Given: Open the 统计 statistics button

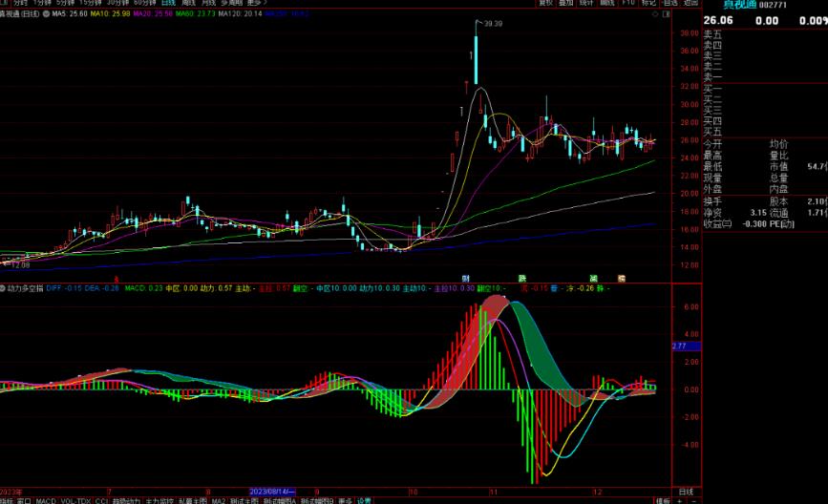Looking at the screenshot, I should (586, 3).
